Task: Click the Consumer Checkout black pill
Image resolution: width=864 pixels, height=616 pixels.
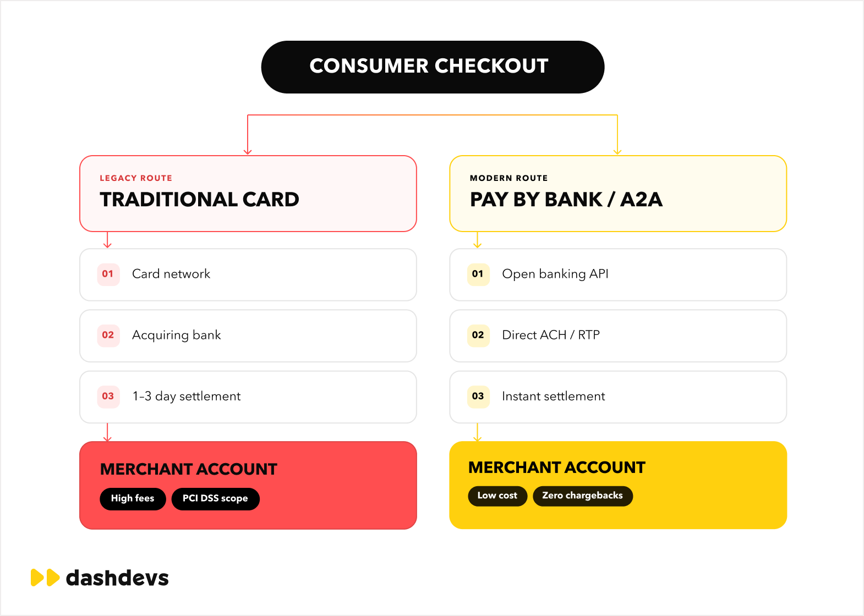Action: [x=433, y=67]
